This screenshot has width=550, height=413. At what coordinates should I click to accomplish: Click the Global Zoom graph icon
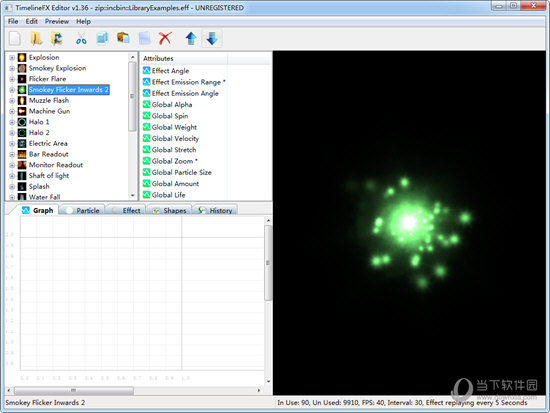[x=147, y=161]
